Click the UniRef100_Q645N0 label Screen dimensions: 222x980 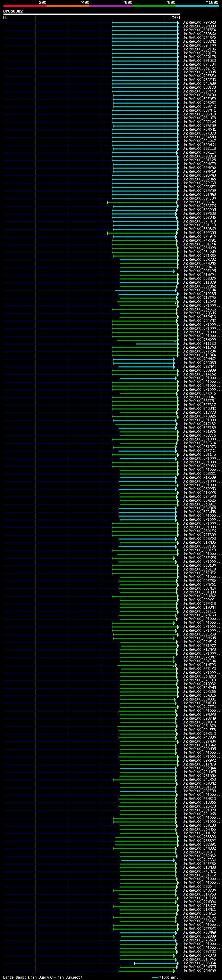199,137
